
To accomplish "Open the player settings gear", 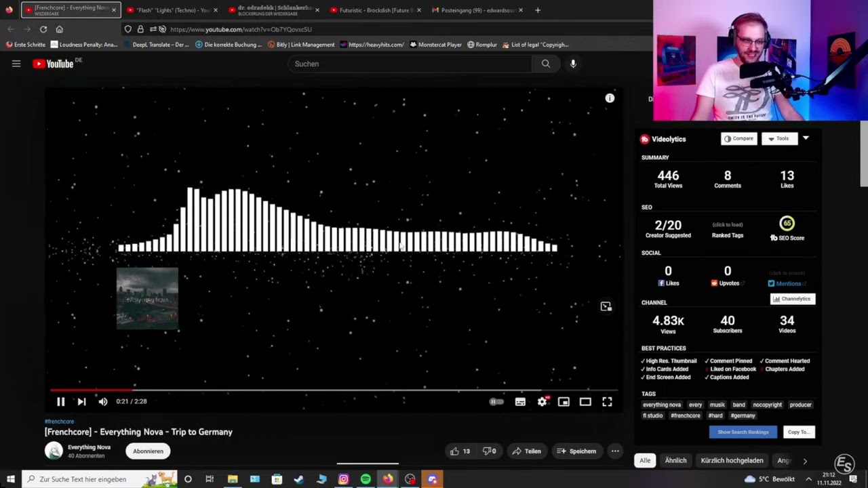I will click(x=542, y=402).
